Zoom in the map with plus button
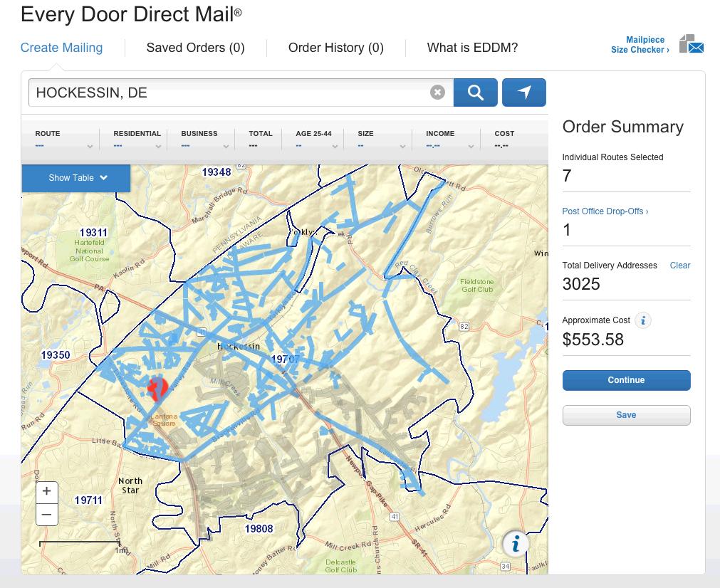 point(47,492)
